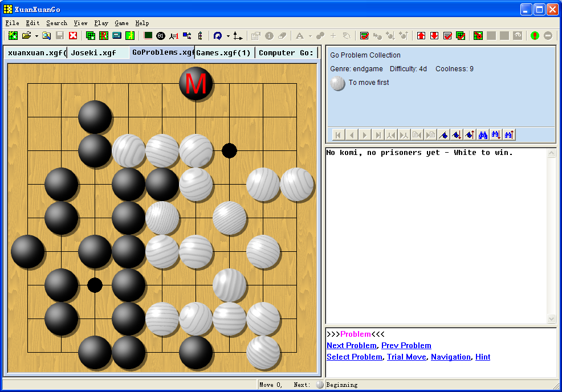This screenshot has height=392, width=562.
Task: Switch to the Joseki.xgf tab
Action: 98,52
